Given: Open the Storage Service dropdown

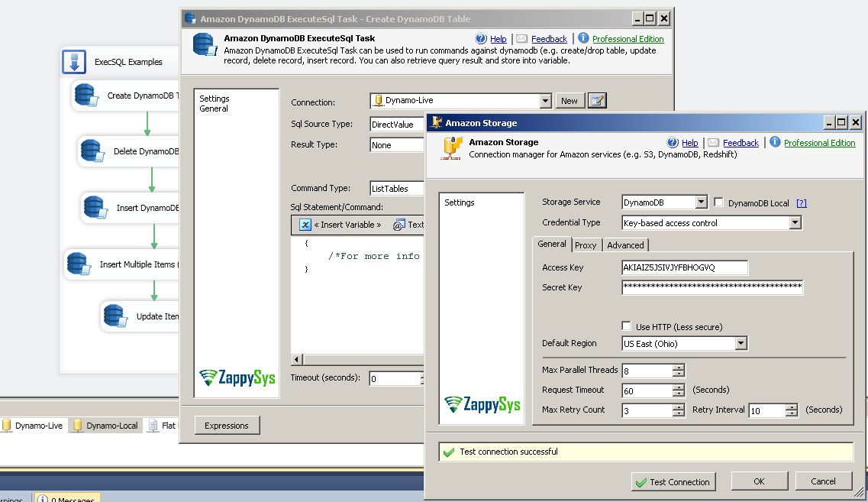Looking at the screenshot, I should pyautogui.click(x=701, y=202).
